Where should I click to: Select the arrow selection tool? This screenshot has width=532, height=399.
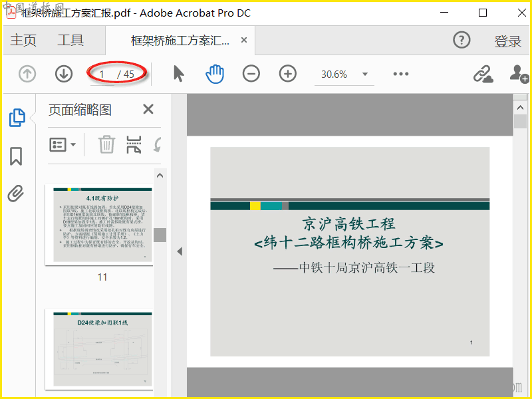coord(178,74)
